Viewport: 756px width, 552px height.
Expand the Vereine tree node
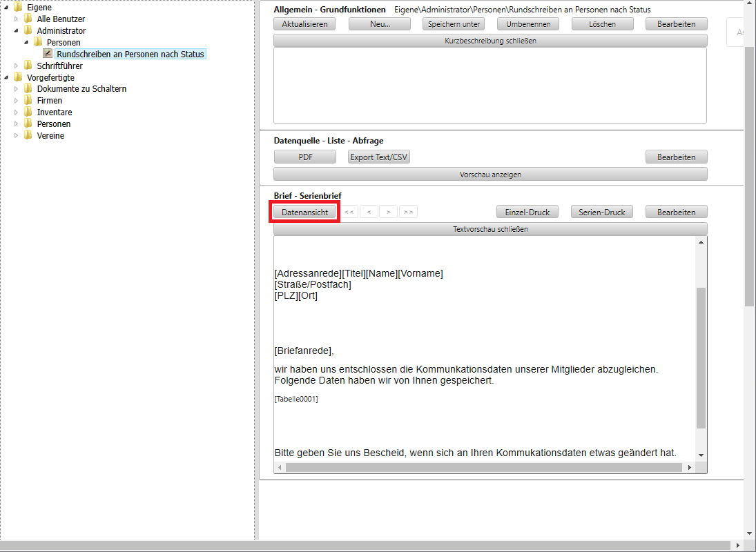pos(17,136)
